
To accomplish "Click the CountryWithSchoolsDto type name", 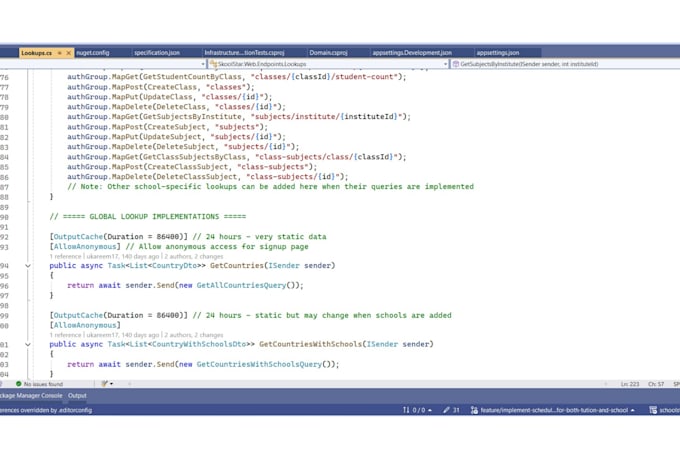I will [198, 344].
